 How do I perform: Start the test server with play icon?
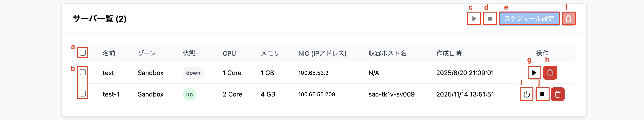[x=534, y=73]
